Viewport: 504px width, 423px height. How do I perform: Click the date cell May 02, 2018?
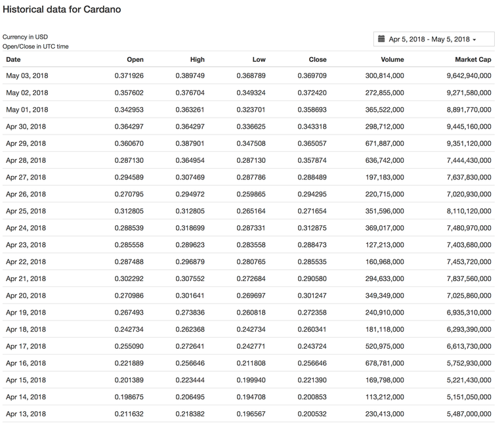(27, 93)
